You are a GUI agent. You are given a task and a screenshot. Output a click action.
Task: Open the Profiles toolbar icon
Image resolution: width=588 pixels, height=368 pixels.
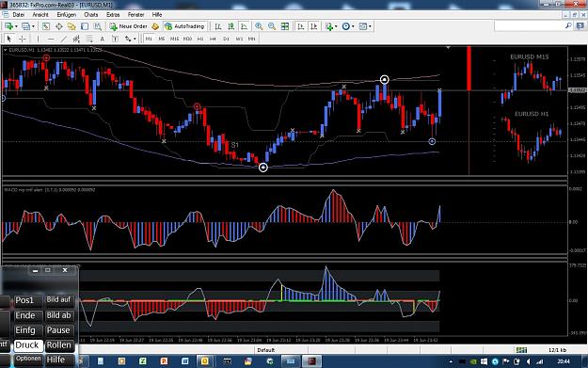(25, 26)
